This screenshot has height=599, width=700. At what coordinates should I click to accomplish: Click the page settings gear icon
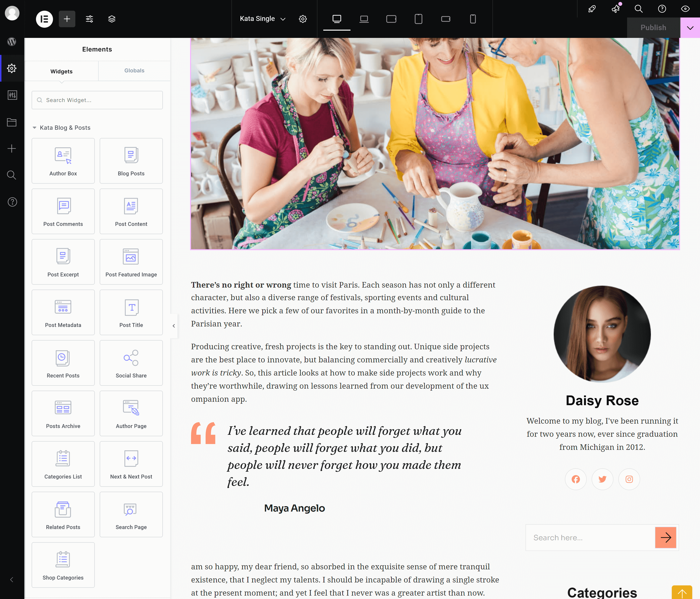click(x=303, y=19)
